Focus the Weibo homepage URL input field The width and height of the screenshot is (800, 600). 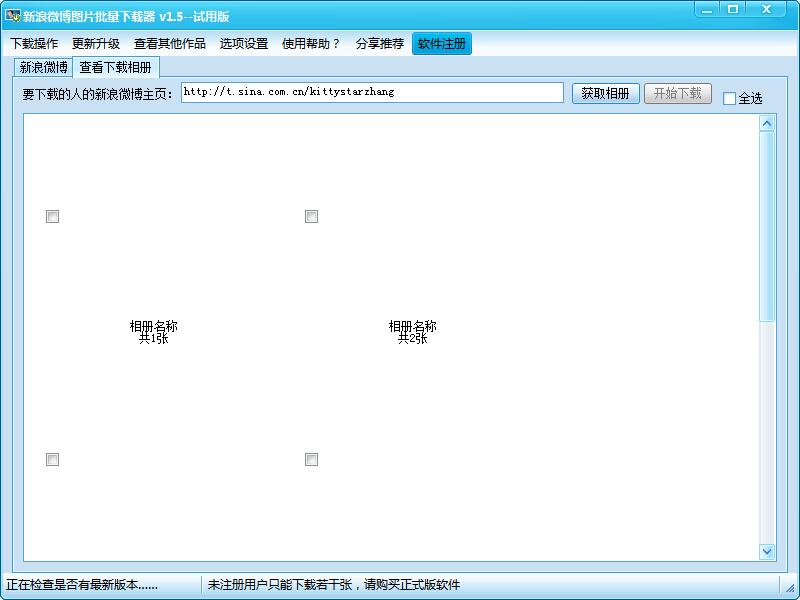(x=372, y=92)
